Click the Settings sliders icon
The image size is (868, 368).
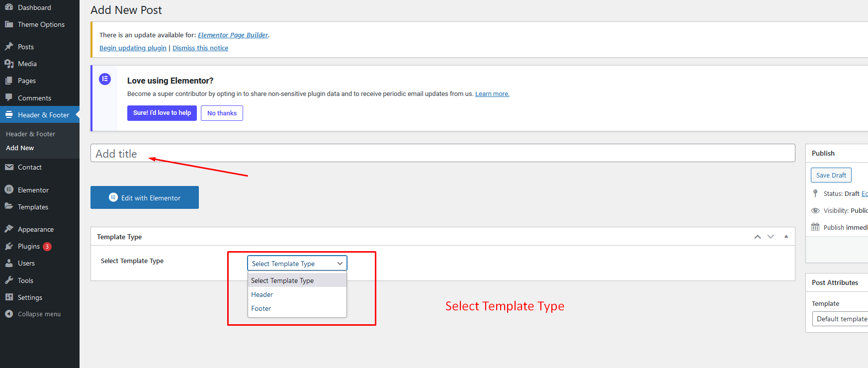point(9,297)
